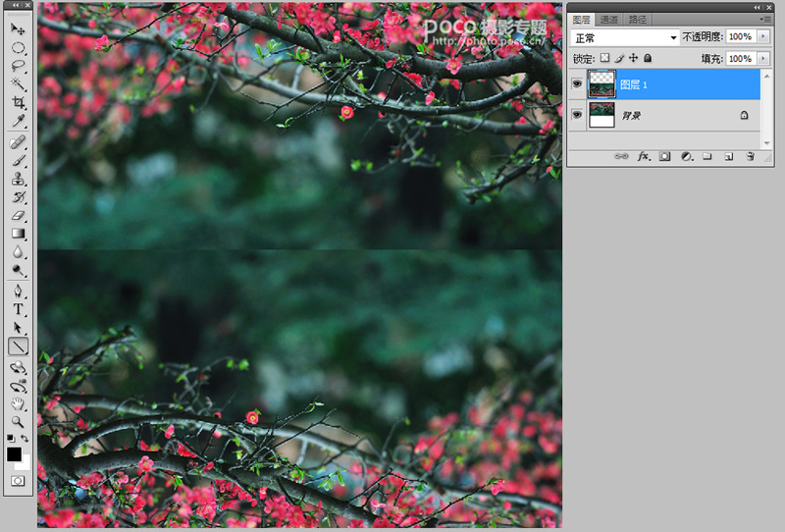The height and width of the screenshot is (532, 785).
Task: Collapse the Layers panel to icons
Action: 758,7
